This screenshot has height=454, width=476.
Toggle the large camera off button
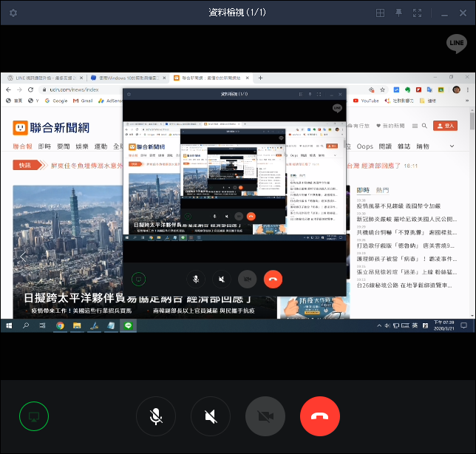coord(265,416)
